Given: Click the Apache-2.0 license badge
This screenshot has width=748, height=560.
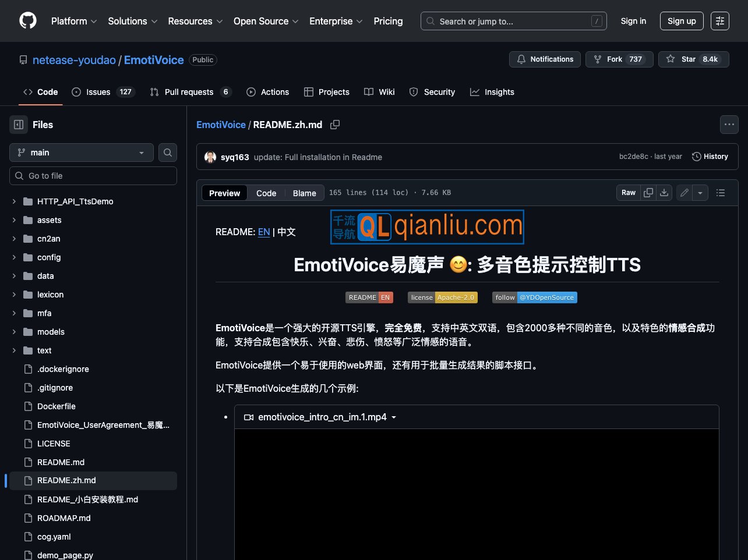Looking at the screenshot, I should pyautogui.click(x=443, y=297).
